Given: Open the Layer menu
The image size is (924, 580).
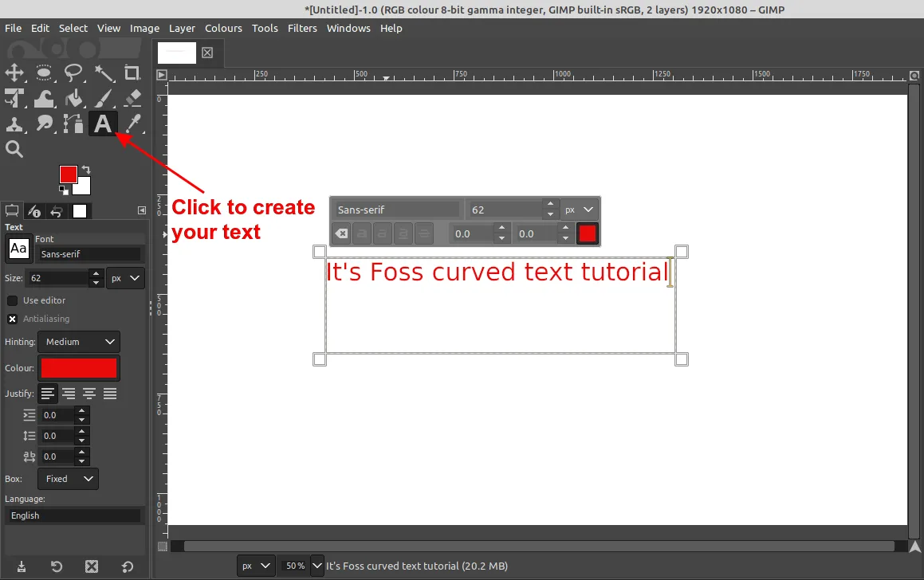Looking at the screenshot, I should 182,28.
